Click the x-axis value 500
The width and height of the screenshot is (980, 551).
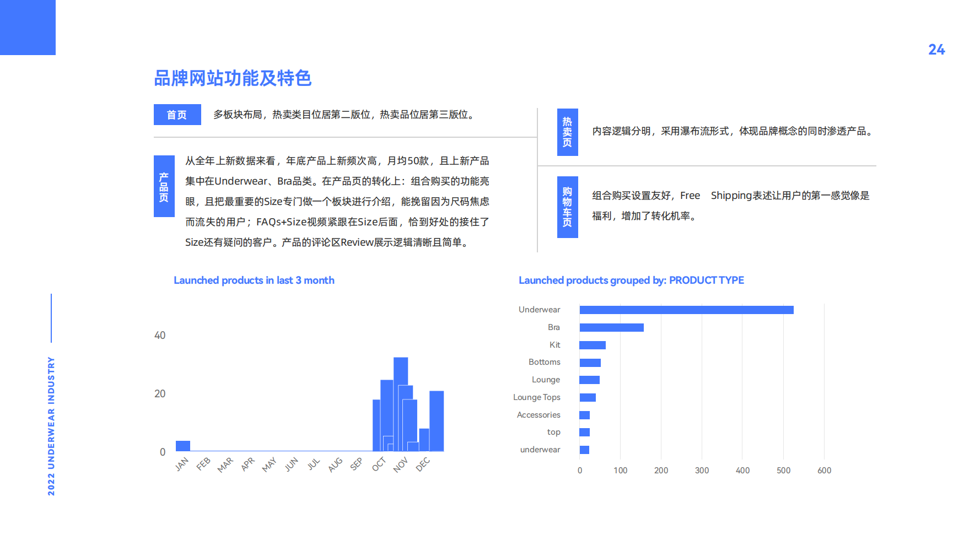pyautogui.click(x=784, y=471)
